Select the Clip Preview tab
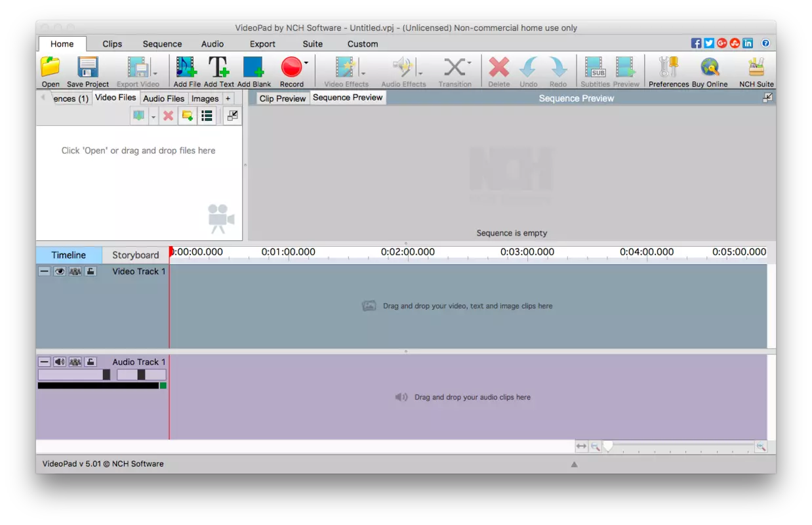 pos(283,98)
